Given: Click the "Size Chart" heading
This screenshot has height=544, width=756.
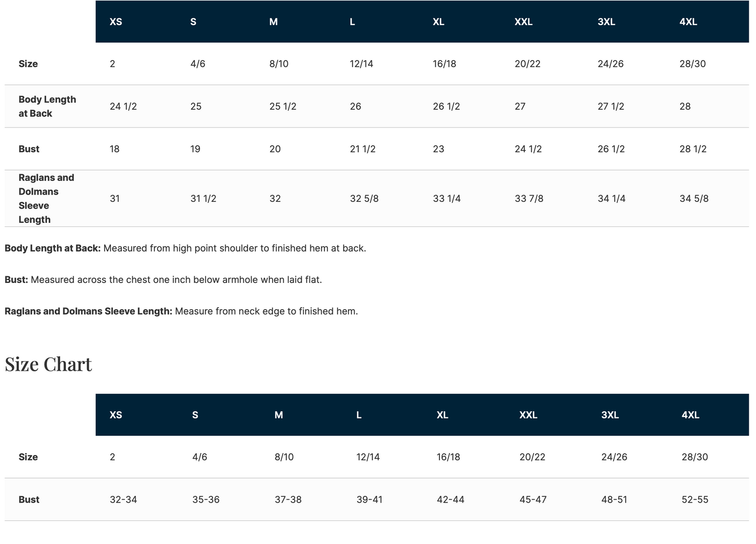Looking at the screenshot, I should pyautogui.click(x=48, y=365).
